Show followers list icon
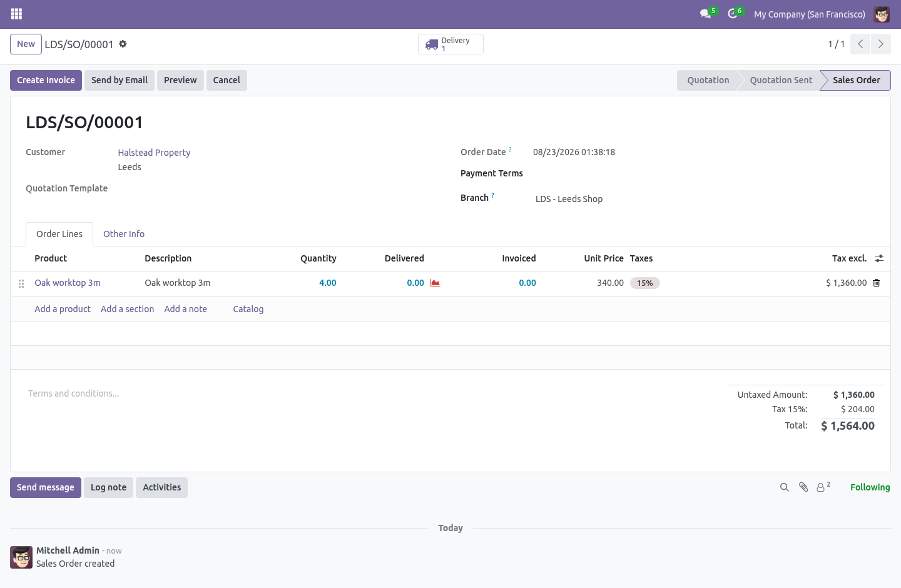901x588 pixels. click(823, 487)
